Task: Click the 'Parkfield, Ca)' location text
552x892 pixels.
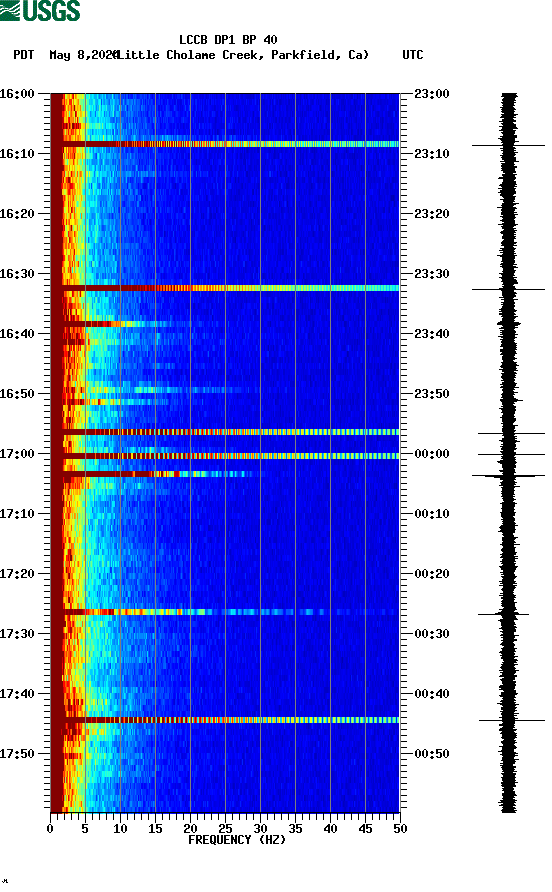Action: click(320, 55)
